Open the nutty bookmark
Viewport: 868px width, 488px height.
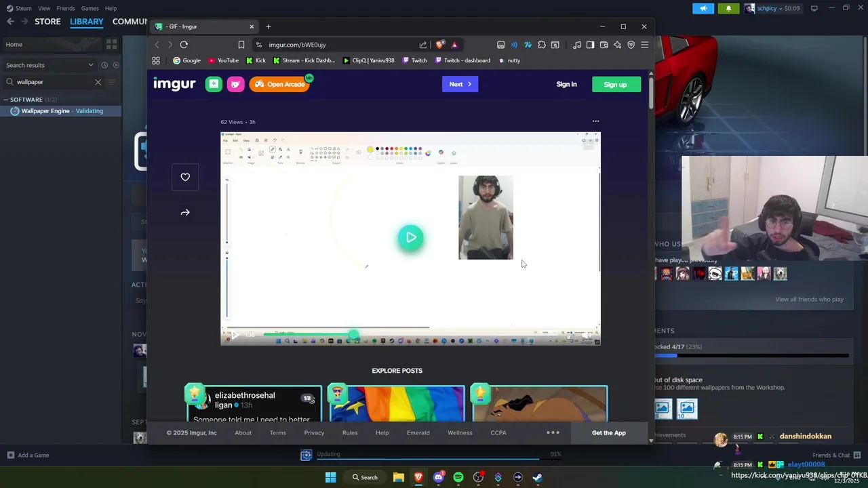coord(509,60)
